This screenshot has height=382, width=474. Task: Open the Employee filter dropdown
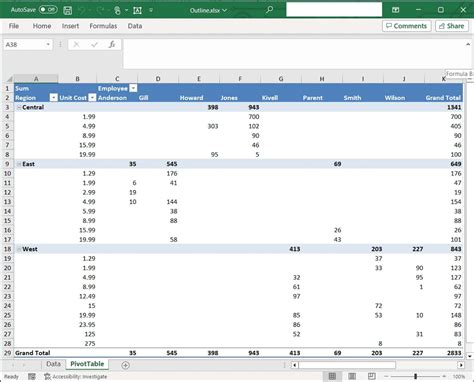(x=133, y=88)
